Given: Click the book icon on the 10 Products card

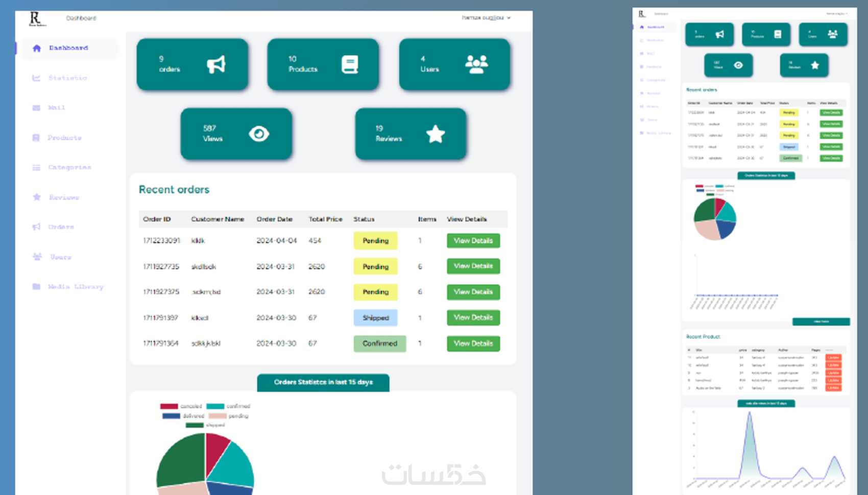Looking at the screenshot, I should [x=350, y=65].
